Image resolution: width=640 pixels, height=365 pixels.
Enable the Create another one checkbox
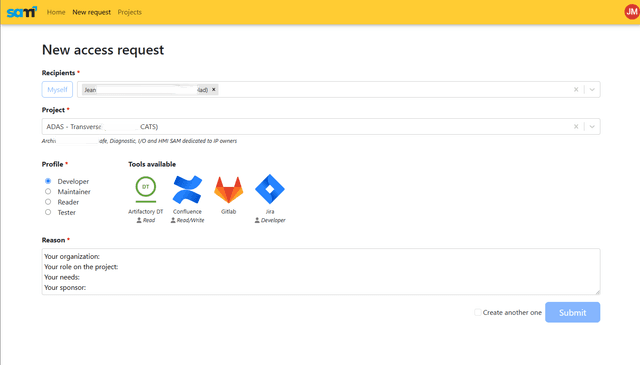point(478,312)
